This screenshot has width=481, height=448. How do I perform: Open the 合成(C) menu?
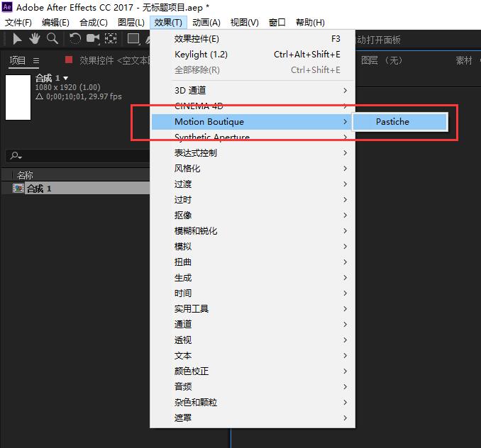click(x=94, y=23)
